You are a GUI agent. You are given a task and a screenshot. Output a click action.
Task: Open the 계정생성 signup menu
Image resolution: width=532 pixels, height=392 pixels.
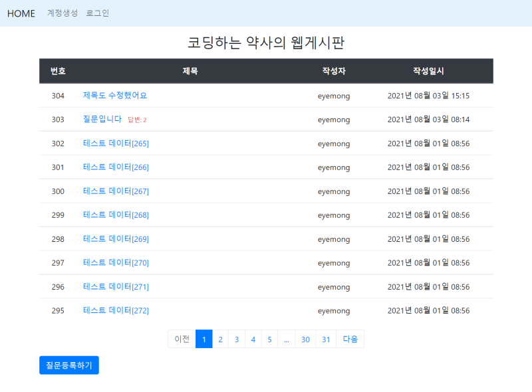pyautogui.click(x=61, y=13)
